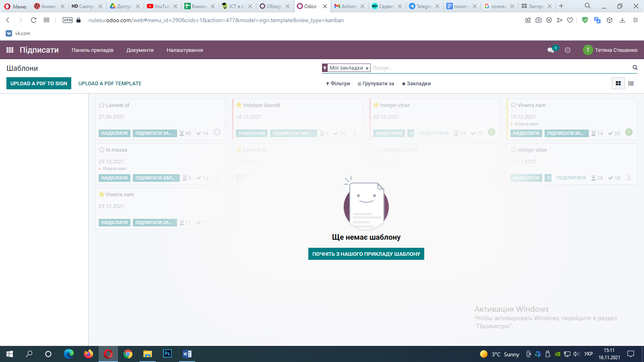
Task: Open the apps grid menu icon
Action: point(10,50)
